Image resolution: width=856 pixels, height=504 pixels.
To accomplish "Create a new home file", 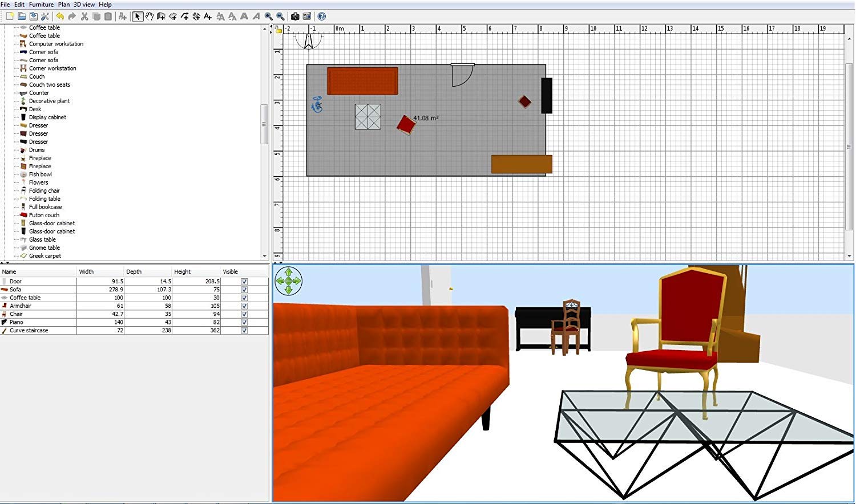I will coord(10,17).
